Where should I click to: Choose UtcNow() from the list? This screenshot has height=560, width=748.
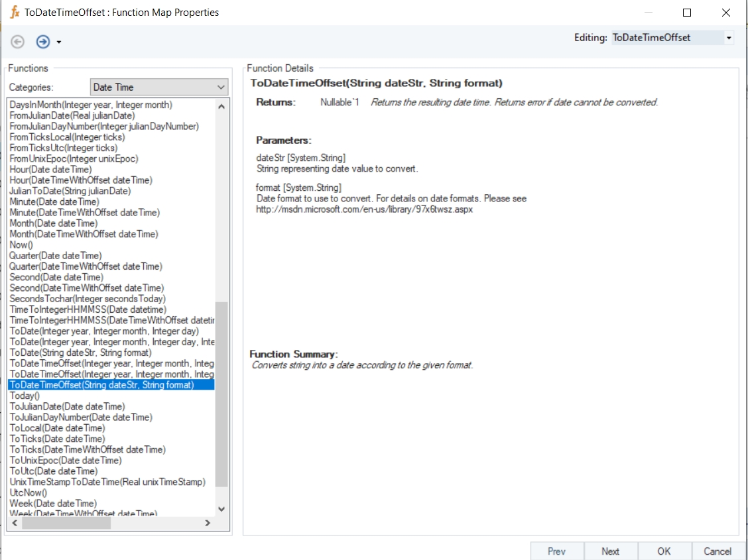click(x=29, y=492)
